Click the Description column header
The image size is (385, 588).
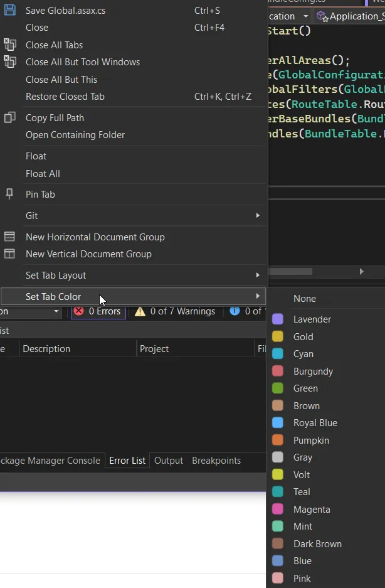tap(46, 349)
